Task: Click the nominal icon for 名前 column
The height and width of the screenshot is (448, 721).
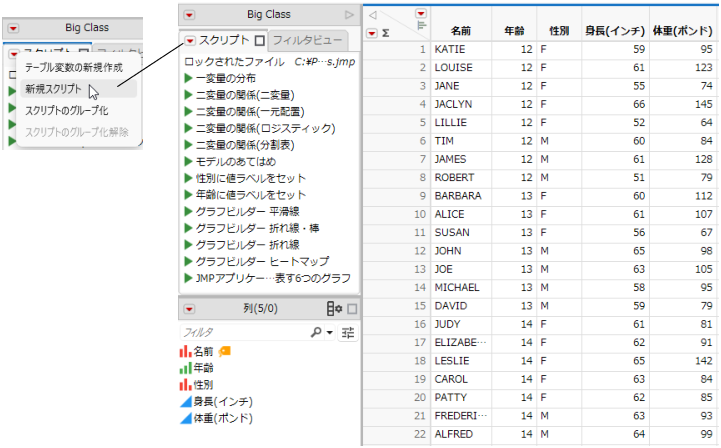Action: (185, 351)
